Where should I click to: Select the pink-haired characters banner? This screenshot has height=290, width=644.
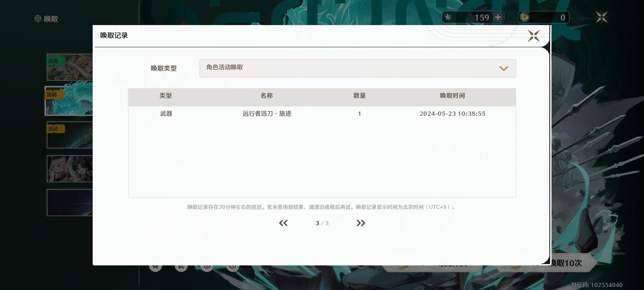point(70,169)
